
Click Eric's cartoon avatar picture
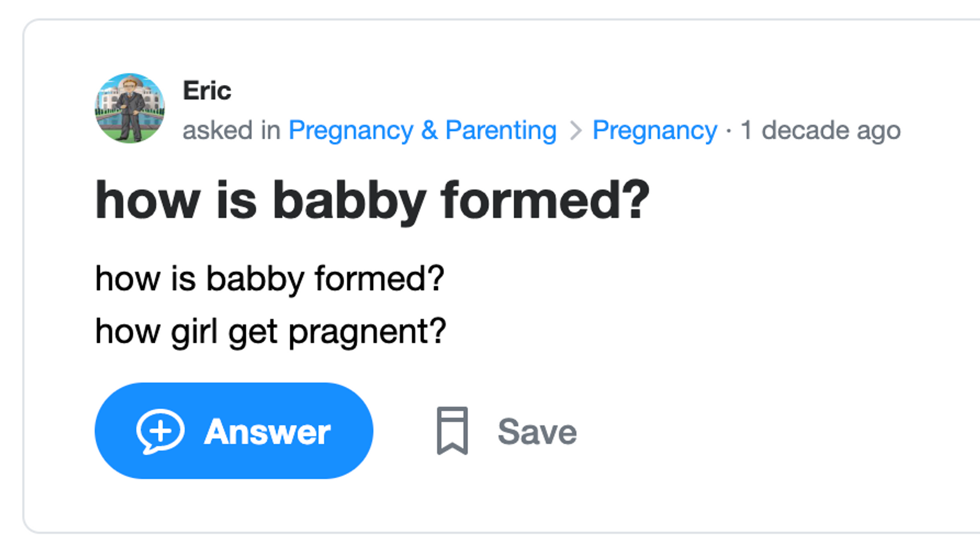tap(130, 108)
